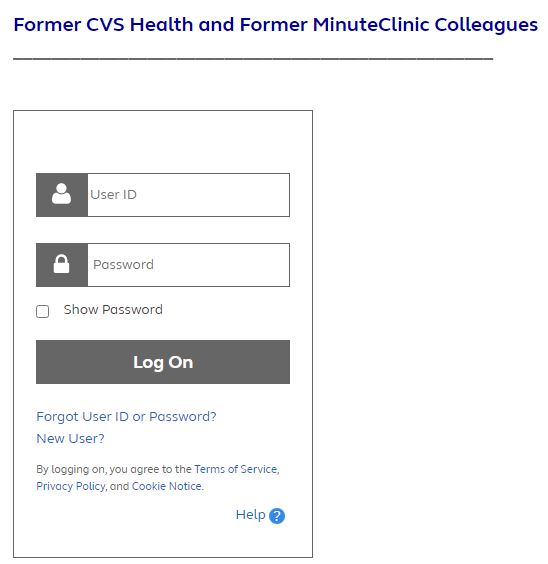Click the blue question mark Help icon
The width and height of the screenshot is (548, 564).
pyautogui.click(x=277, y=516)
